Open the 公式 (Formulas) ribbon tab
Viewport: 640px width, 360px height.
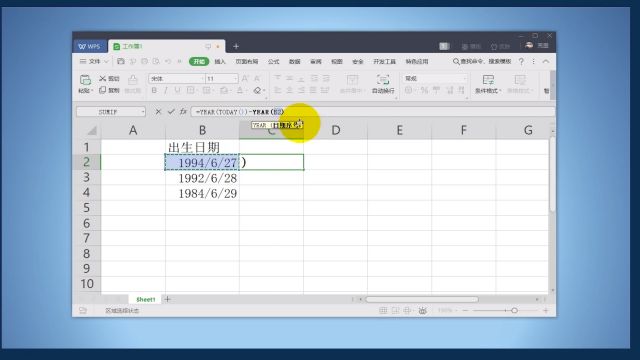273,62
